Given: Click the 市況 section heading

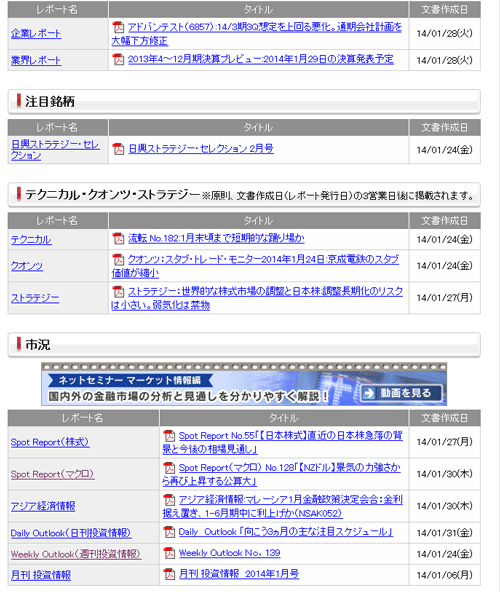Looking at the screenshot, I should click(37, 344).
